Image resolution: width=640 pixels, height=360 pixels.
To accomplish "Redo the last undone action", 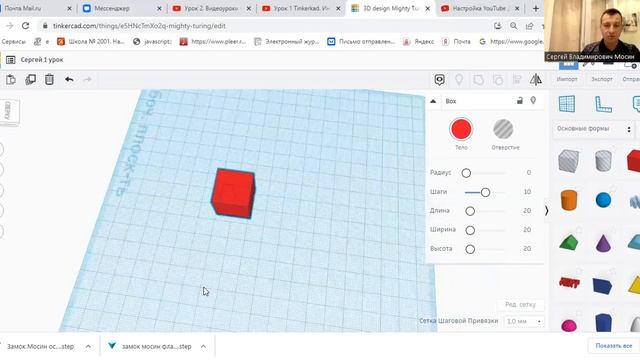I will click(x=87, y=79).
